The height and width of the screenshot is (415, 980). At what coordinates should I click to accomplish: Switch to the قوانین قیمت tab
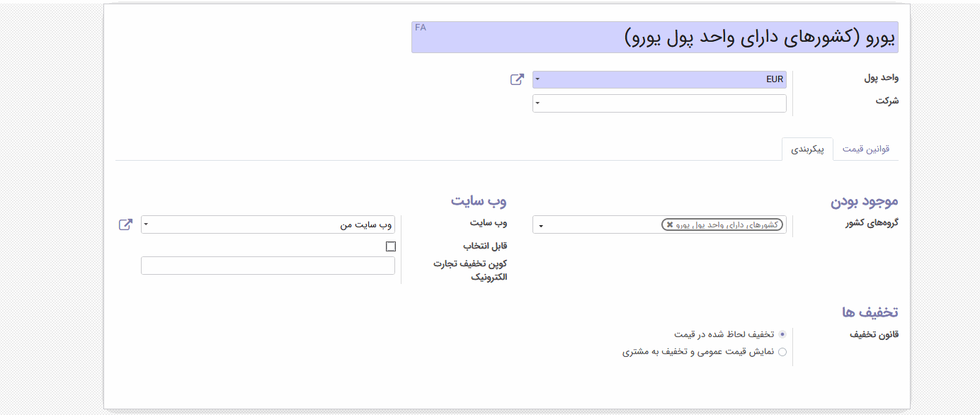click(x=866, y=149)
